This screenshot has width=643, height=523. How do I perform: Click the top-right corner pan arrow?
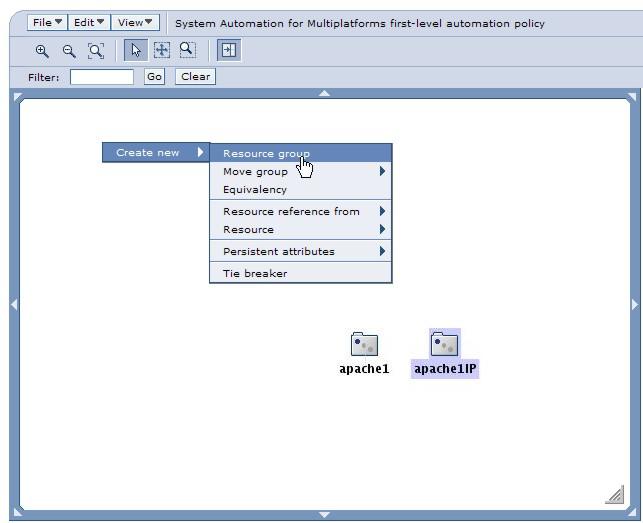point(632,97)
